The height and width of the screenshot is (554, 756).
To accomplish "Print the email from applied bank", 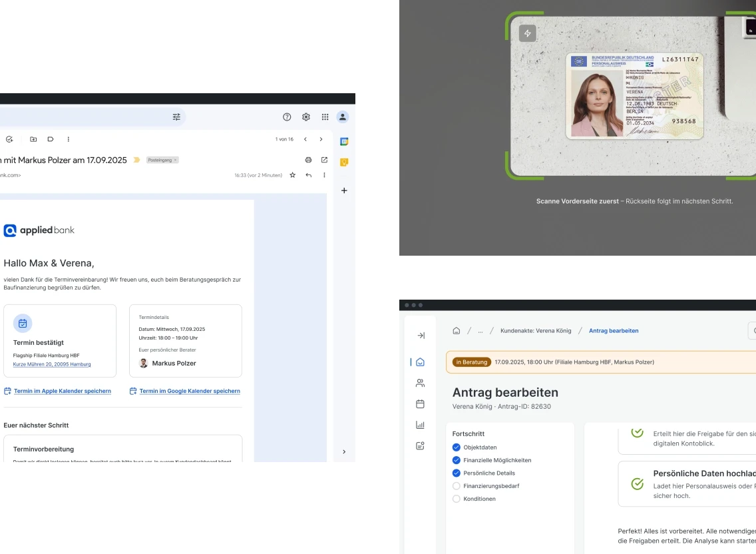I will (308, 160).
